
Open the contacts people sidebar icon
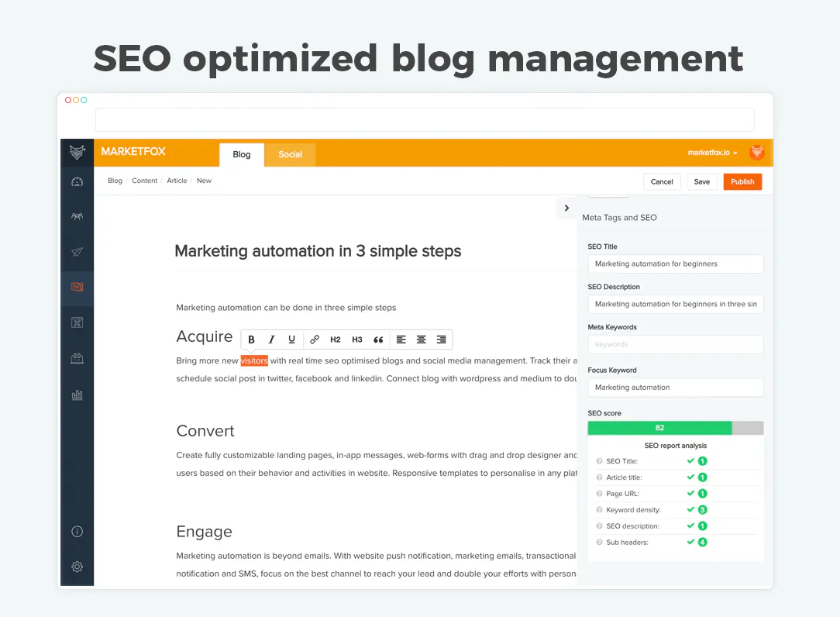[x=77, y=216]
